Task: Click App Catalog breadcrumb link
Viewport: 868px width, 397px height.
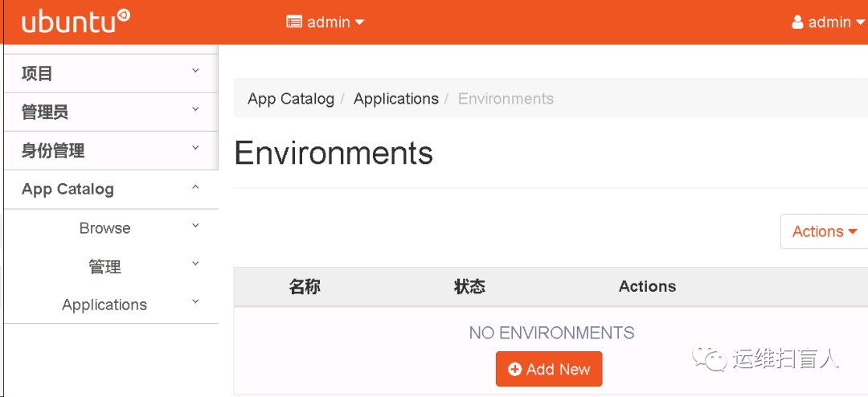Action: click(291, 99)
